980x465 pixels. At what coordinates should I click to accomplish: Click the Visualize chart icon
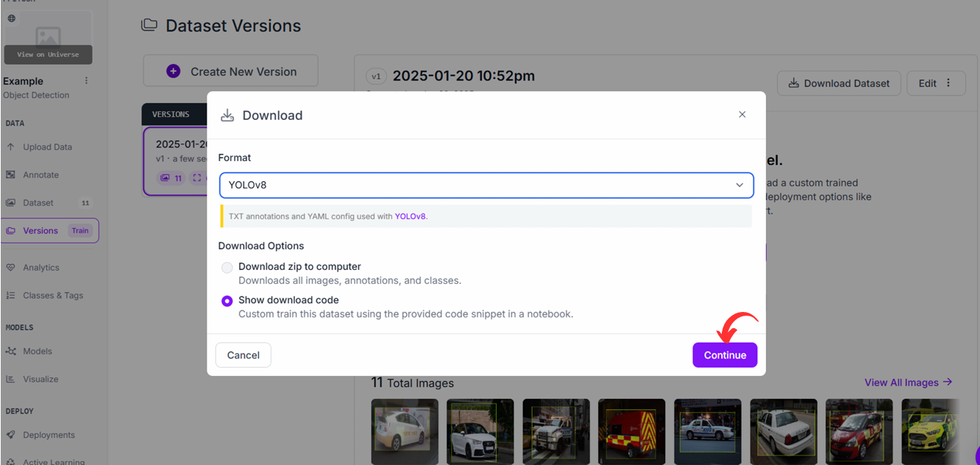click(x=10, y=380)
